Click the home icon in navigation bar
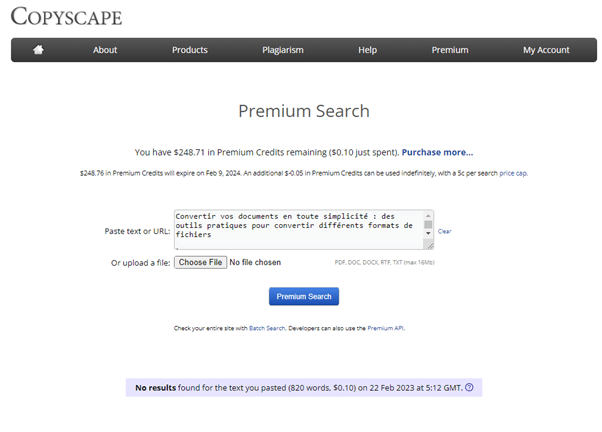 click(38, 50)
